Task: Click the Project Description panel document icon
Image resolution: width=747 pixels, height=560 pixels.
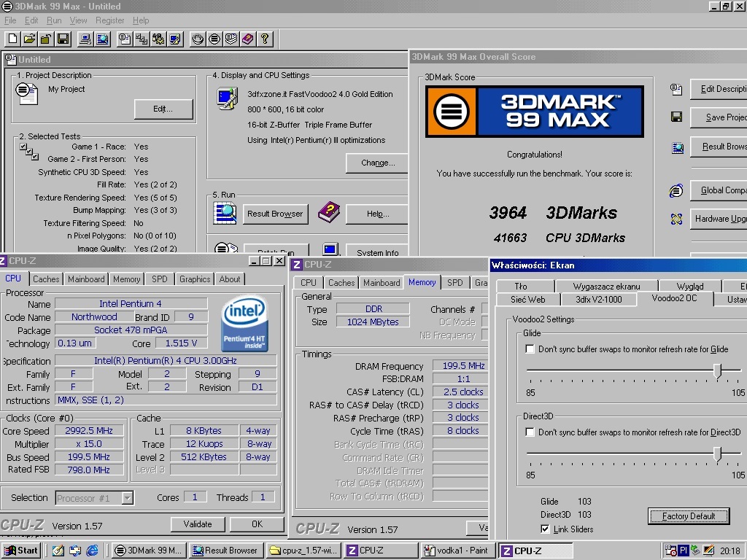Action: [x=26, y=93]
